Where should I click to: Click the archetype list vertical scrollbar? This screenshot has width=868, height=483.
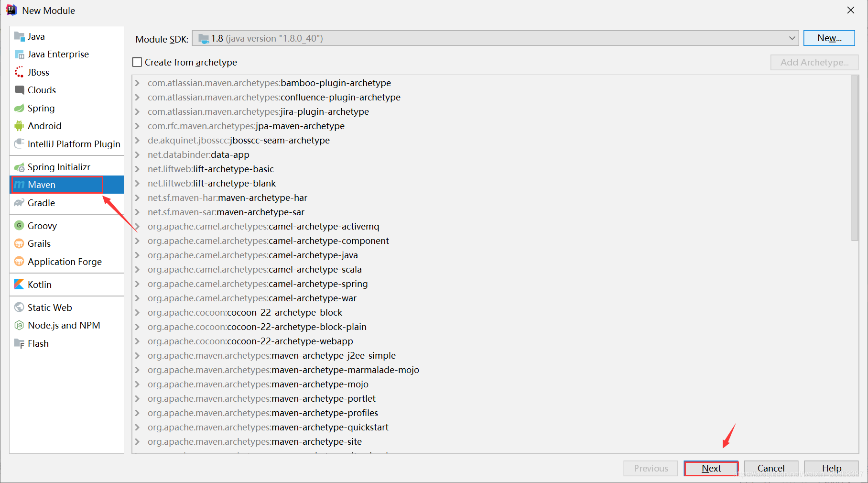pyautogui.click(x=855, y=158)
